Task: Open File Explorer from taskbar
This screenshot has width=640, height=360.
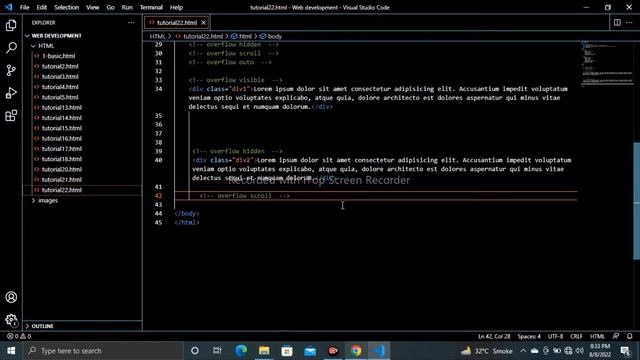Action: tap(264, 351)
